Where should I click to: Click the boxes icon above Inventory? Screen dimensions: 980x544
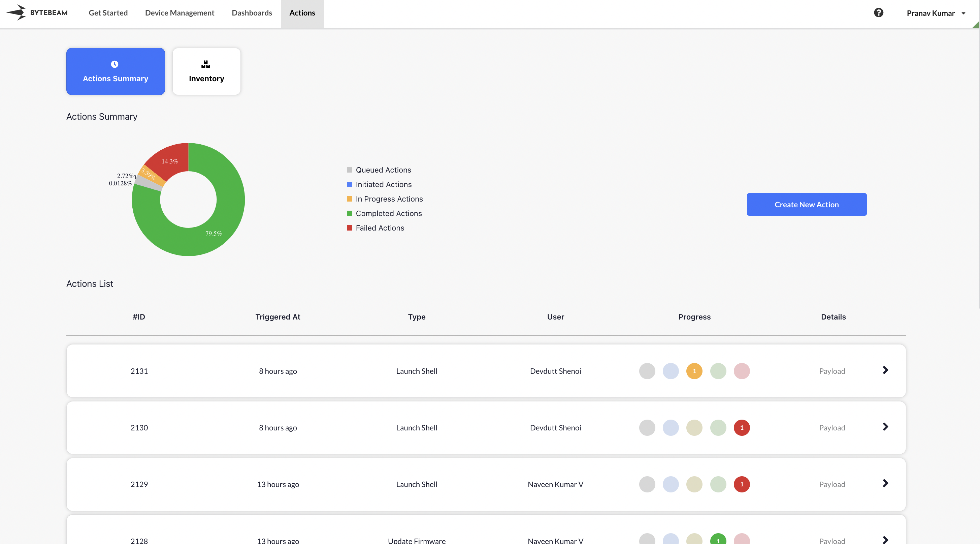206,64
